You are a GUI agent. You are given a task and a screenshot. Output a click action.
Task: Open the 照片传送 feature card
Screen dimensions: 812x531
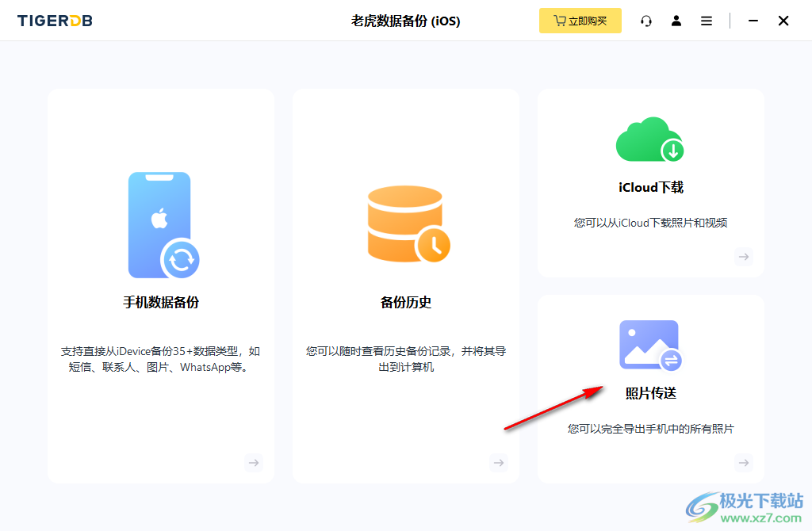point(650,388)
